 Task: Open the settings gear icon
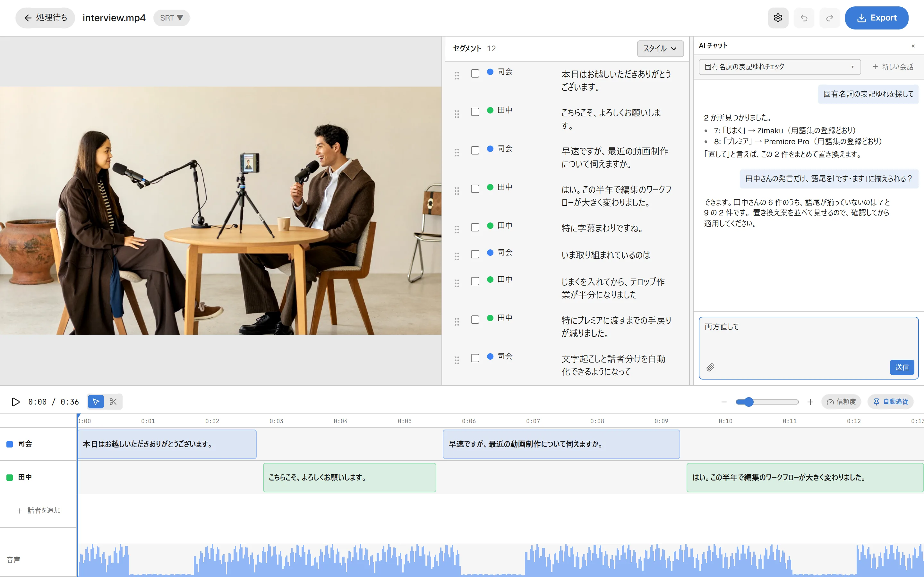tap(778, 18)
